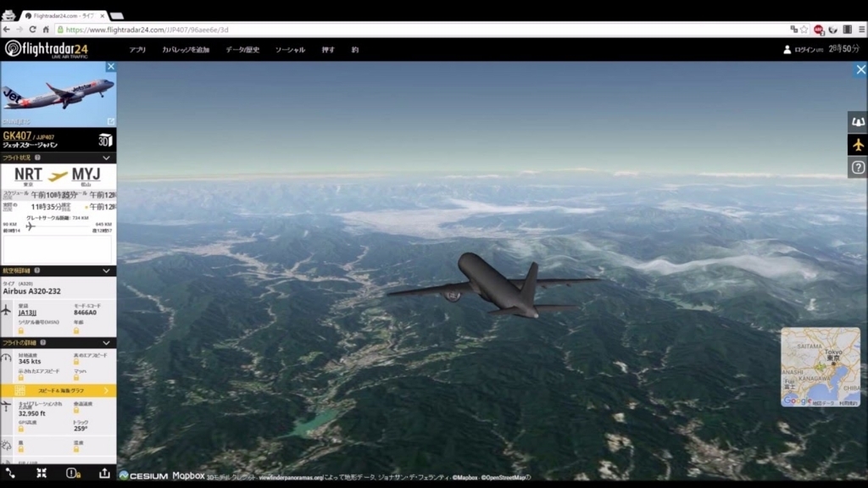Open the 押す menu item
The image size is (868, 488).
coord(328,50)
